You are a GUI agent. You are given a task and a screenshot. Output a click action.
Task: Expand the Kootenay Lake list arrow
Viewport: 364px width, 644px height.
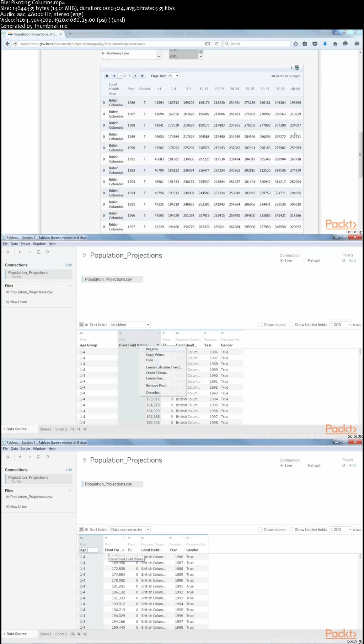[x=159, y=57]
